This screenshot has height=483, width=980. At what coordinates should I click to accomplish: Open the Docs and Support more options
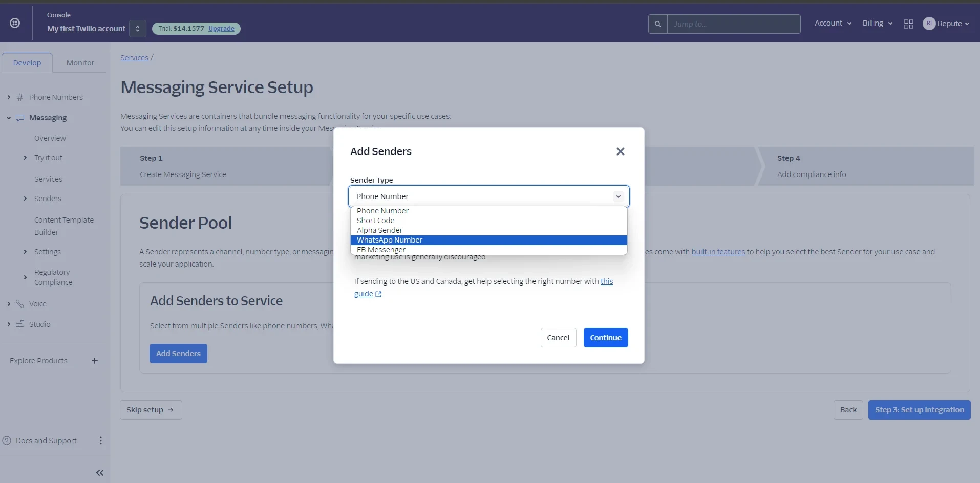pyautogui.click(x=101, y=441)
